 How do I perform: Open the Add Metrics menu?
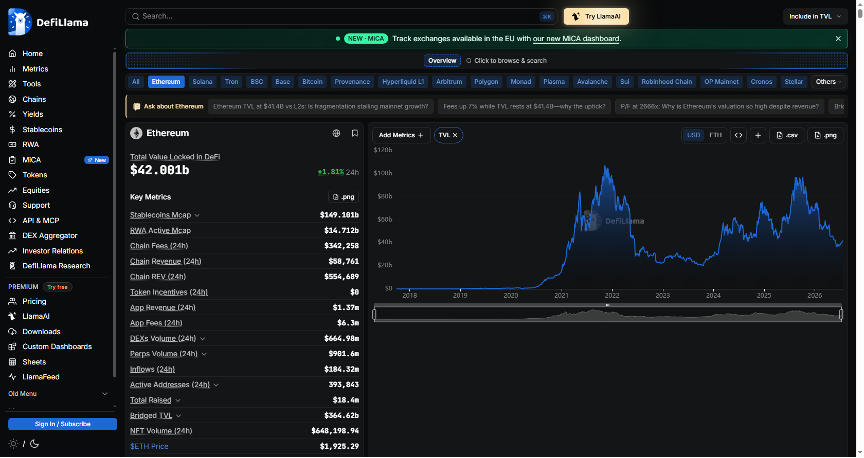click(401, 135)
